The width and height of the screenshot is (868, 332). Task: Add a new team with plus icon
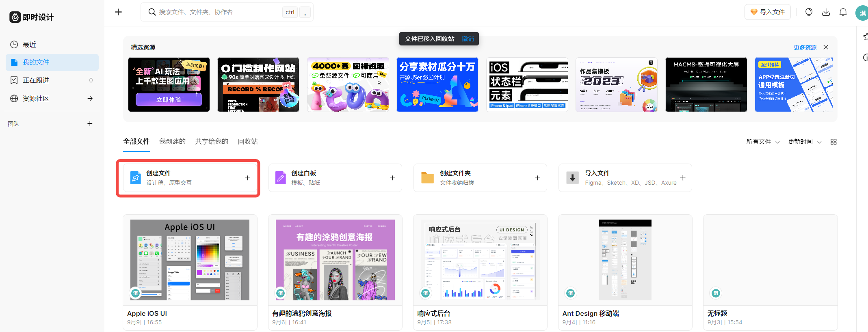tap(90, 123)
